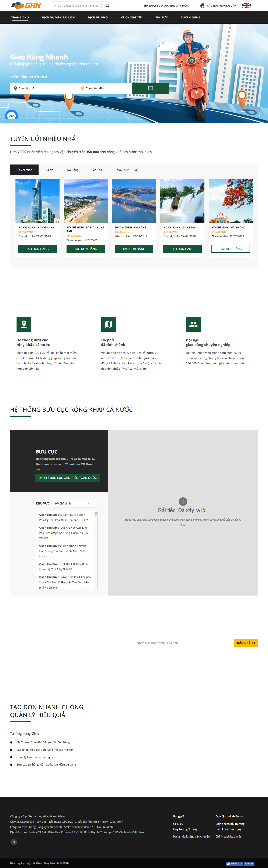This screenshot has height=868, width=268.
Task: Create order for Bà Rịa – Vũng Tàu route
Action: [x=86, y=249]
